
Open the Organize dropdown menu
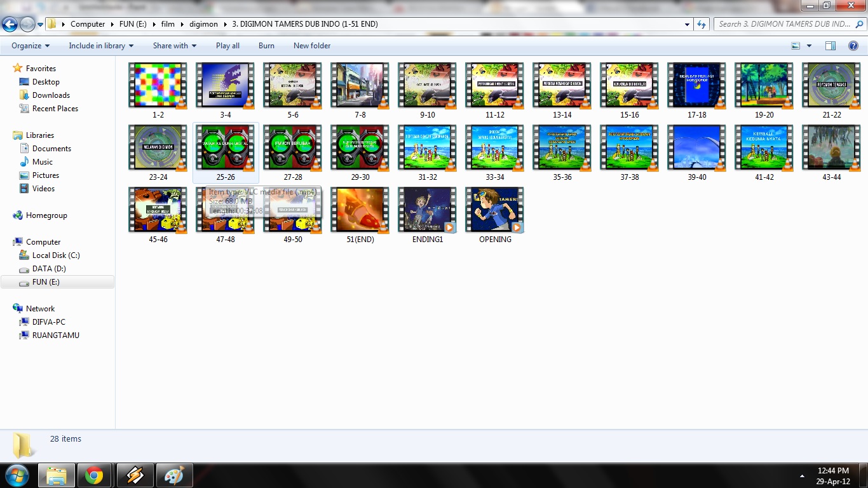(31, 46)
